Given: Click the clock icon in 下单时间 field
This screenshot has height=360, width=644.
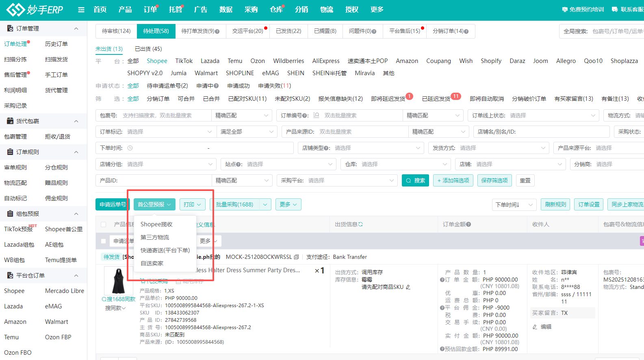Looking at the screenshot, I should click(130, 148).
